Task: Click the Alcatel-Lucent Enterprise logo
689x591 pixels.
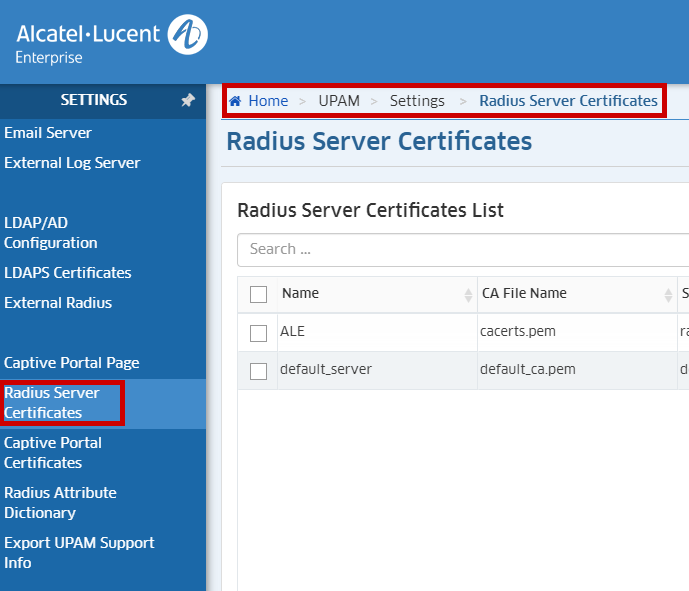Action: 111,41
